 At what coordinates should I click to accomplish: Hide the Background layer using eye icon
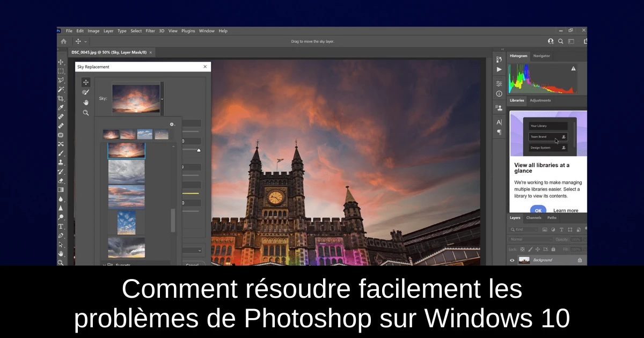512,260
